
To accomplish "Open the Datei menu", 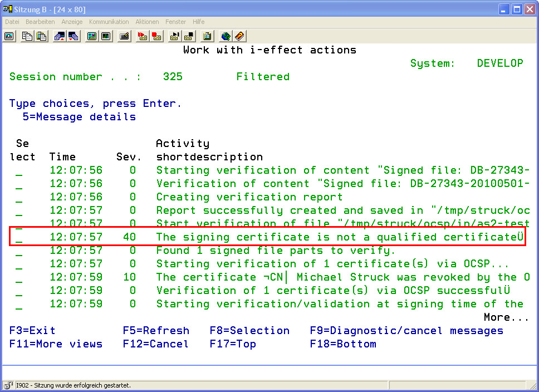I will tap(12, 22).
